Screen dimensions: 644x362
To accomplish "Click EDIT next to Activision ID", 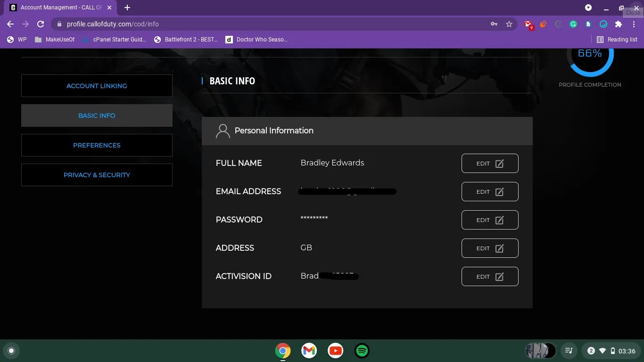I will pos(489,276).
